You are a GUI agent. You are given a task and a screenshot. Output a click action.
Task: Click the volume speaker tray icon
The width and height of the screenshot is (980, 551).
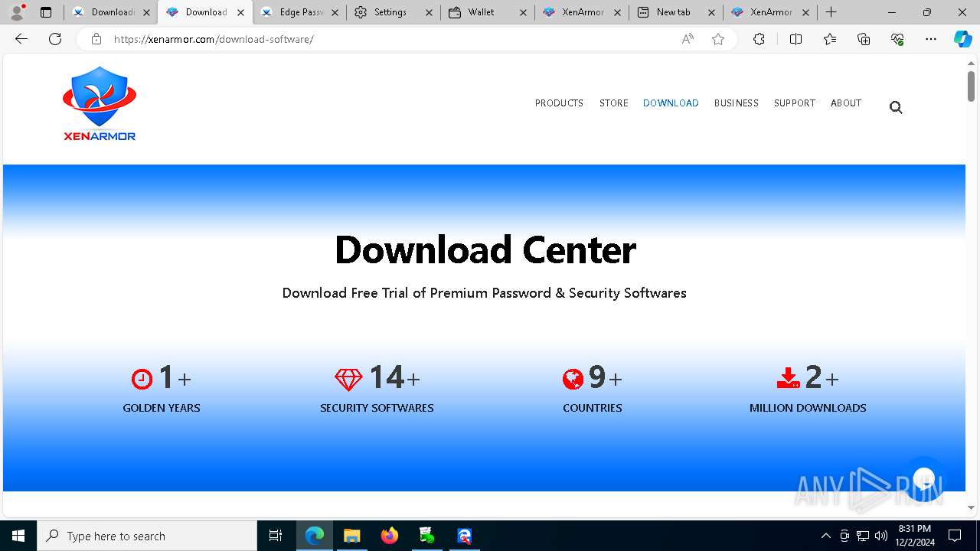(881, 536)
